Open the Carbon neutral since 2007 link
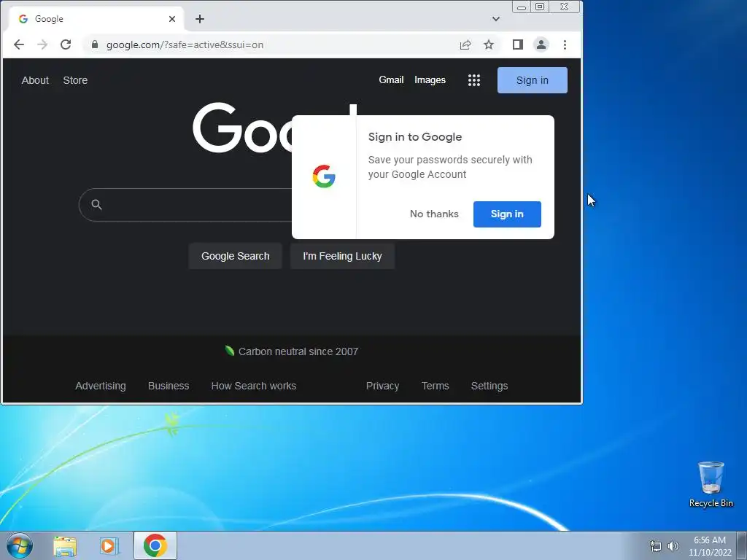 298,351
